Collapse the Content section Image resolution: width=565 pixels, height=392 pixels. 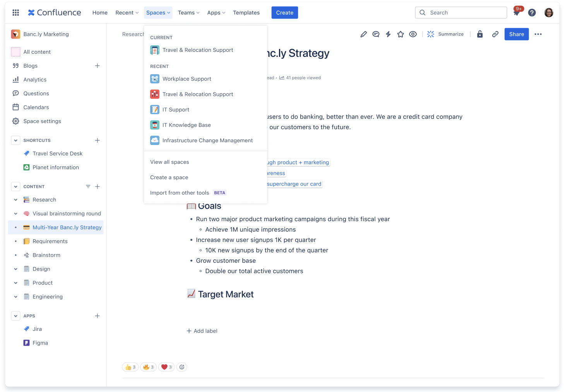(16, 186)
